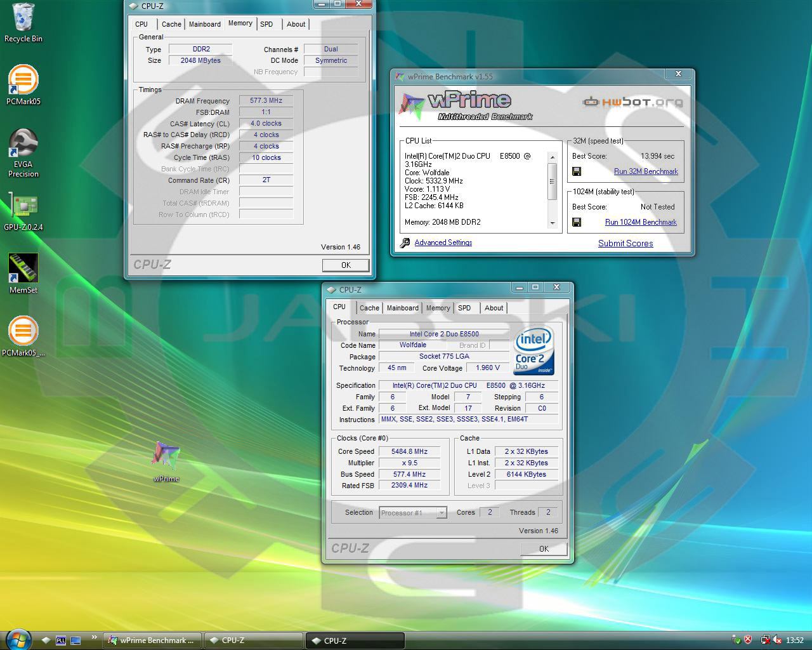Click the save icon next to Run 1024M Benchmark
812x650 pixels.
(577, 222)
